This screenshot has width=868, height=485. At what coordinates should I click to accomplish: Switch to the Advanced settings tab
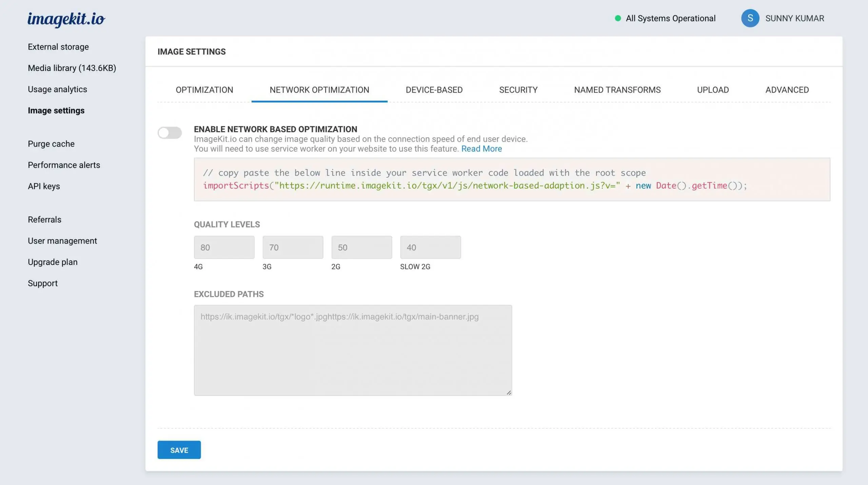(787, 90)
